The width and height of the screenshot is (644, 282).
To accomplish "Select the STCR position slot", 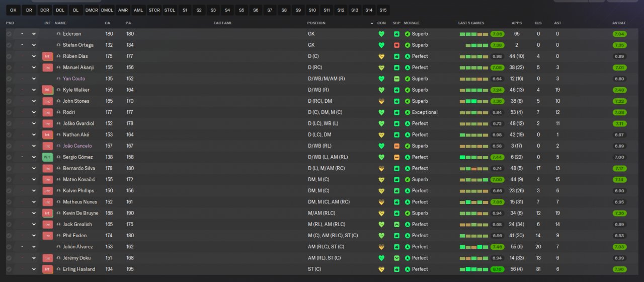I will coord(154,10).
